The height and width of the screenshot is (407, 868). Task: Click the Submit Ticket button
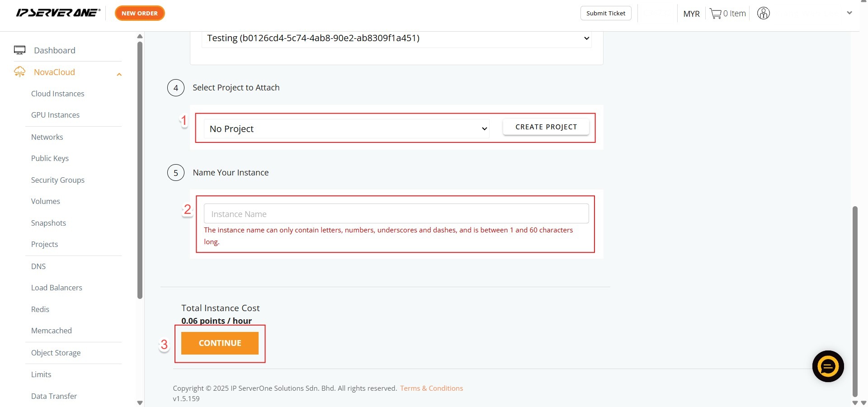coord(605,13)
